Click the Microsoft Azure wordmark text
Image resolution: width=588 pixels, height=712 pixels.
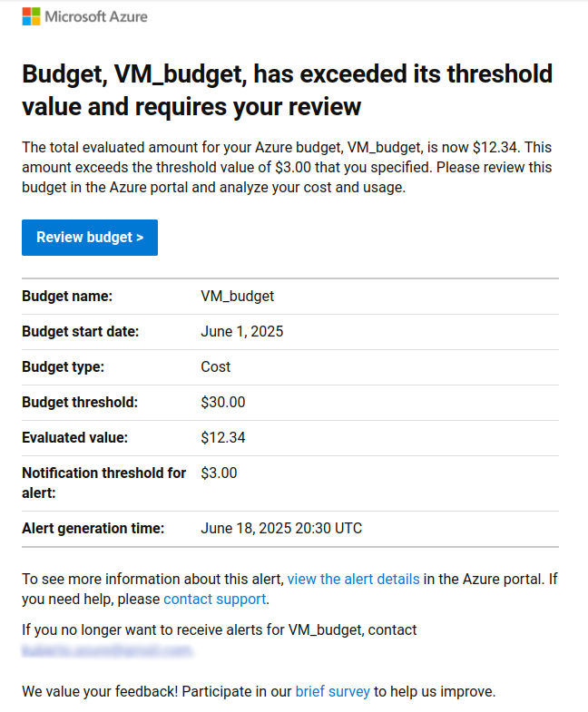[96, 17]
